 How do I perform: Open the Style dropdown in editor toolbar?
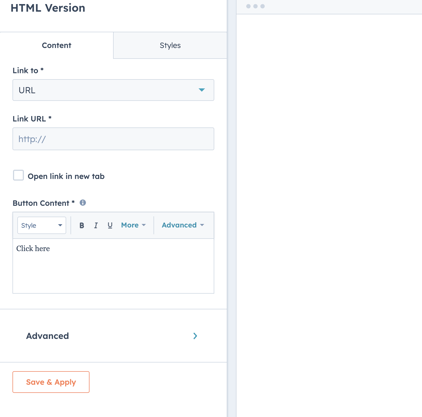[x=42, y=225]
